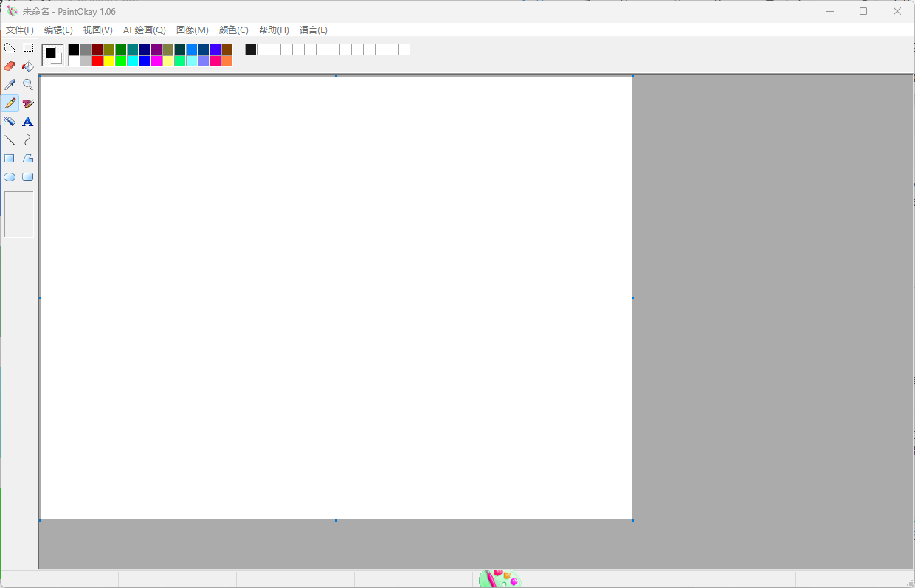The height and width of the screenshot is (588, 915).
Task: Switch to the Brush tool
Action: (28, 103)
